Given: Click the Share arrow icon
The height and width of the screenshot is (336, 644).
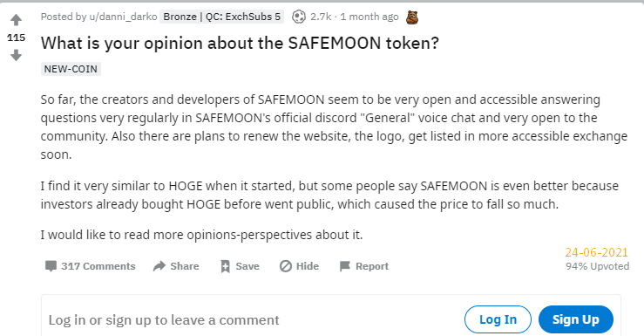Looking at the screenshot, I should 159,266.
